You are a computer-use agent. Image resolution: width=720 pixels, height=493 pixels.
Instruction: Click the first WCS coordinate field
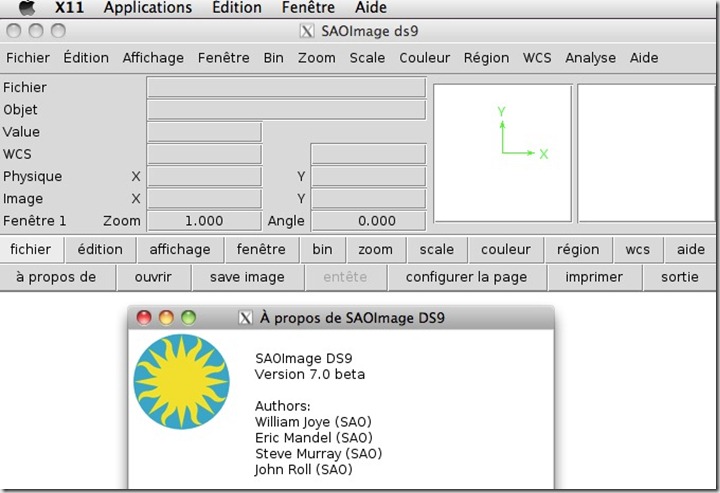[204, 154]
